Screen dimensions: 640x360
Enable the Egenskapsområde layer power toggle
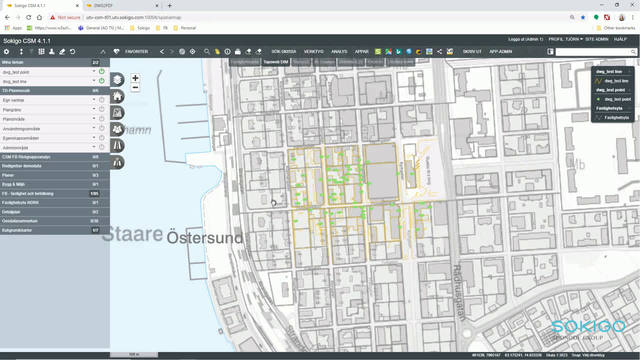pos(102,138)
